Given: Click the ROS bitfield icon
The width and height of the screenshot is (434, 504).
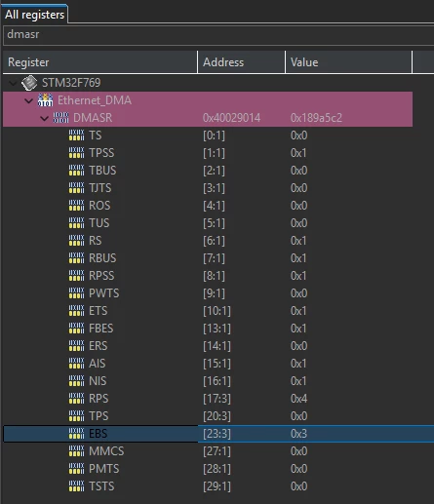Looking at the screenshot, I should click(76, 206).
